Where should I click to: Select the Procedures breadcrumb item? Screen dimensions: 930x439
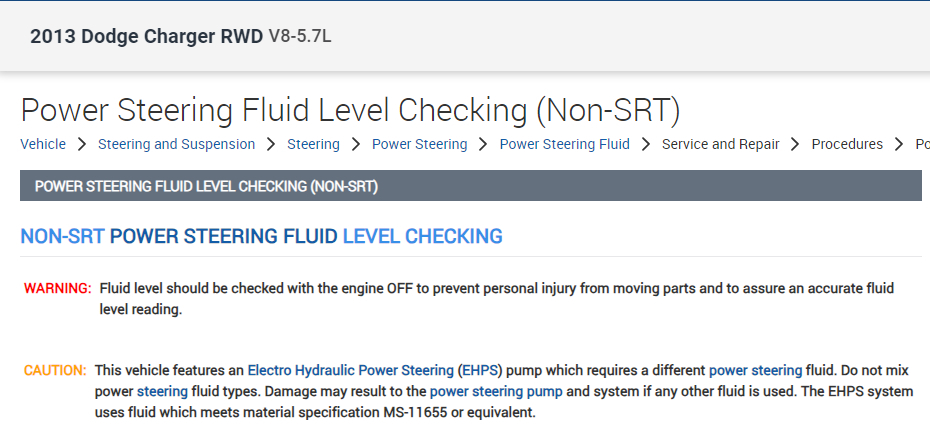pyautogui.click(x=847, y=144)
